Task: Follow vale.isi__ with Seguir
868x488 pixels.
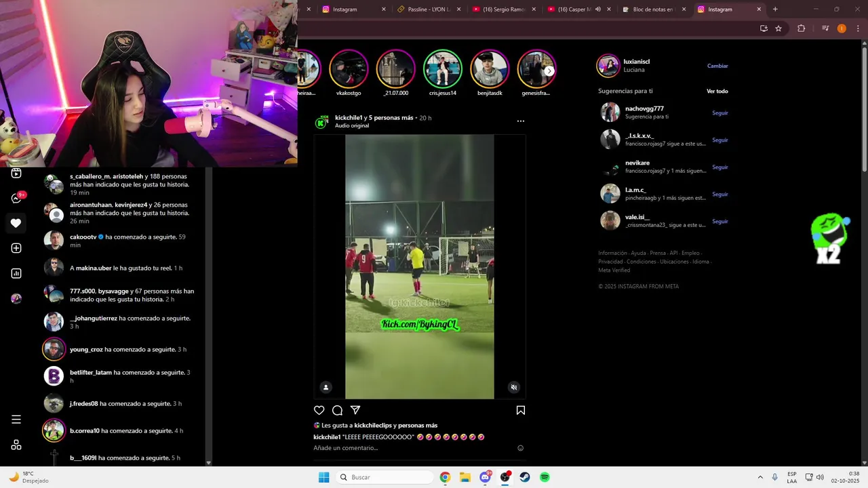Action: tap(719, 222)
